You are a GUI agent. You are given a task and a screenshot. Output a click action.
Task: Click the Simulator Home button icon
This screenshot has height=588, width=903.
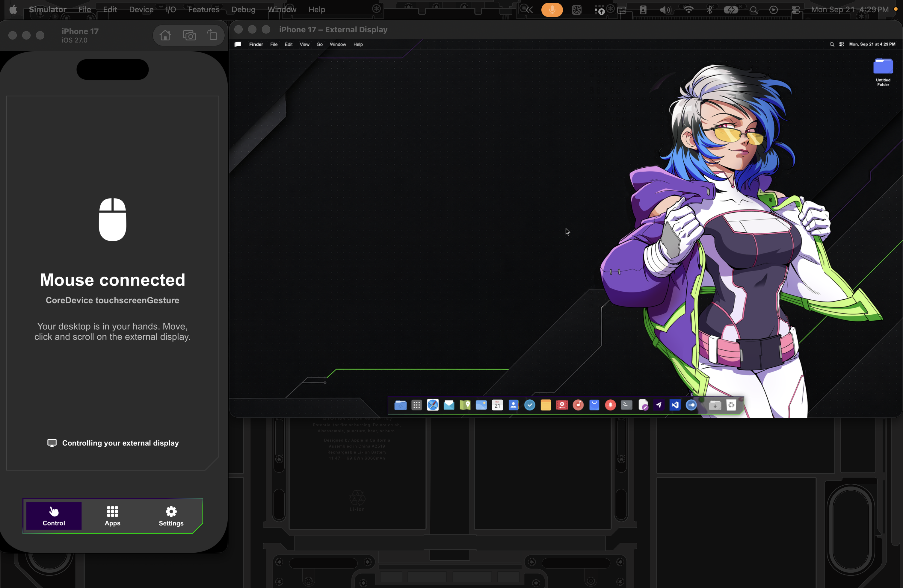tap(165, 36)
